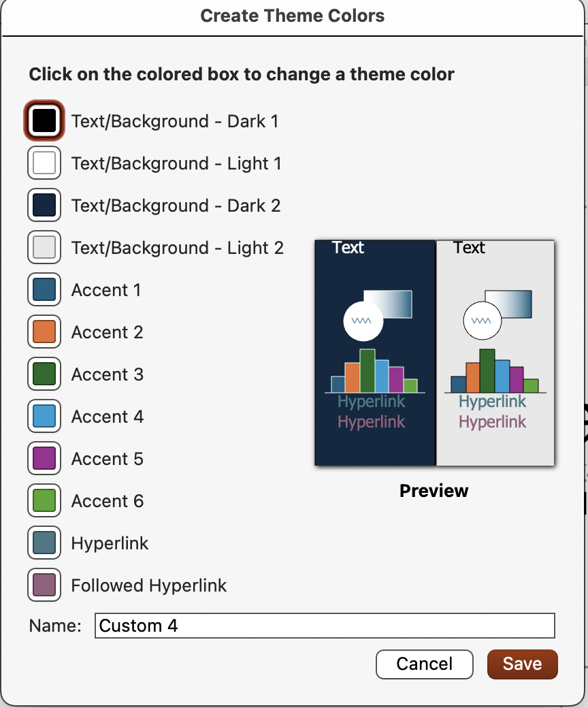588x708 pixels.
Task: Open the white Light 1 color box
Action: click(44, 163)
